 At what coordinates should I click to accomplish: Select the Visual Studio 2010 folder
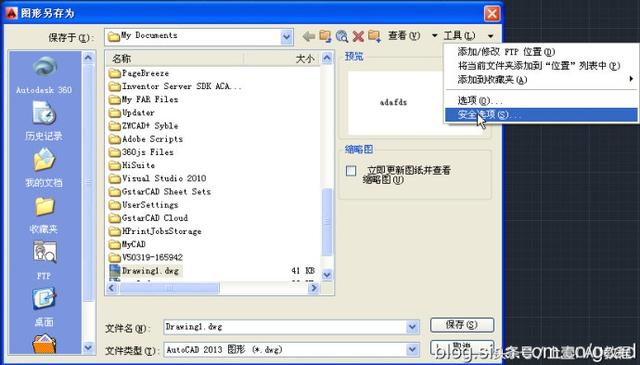pyautogui.click(x=158, y=178)
